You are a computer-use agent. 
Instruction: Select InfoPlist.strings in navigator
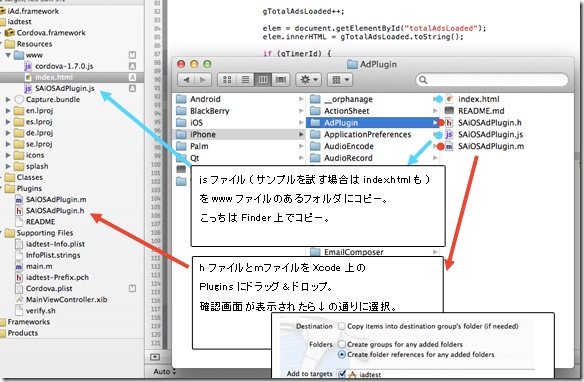click(x=53, y=255)
